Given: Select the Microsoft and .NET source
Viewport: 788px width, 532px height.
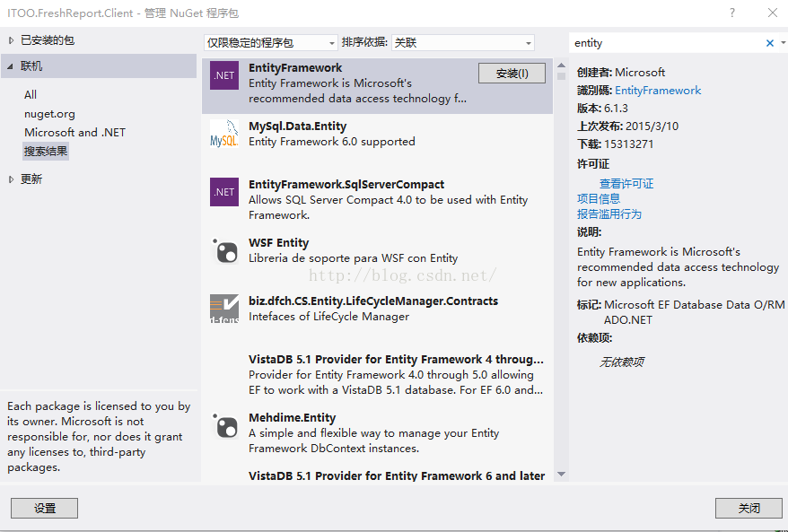Looking at the screenshot, I should [x=74, y=133].
